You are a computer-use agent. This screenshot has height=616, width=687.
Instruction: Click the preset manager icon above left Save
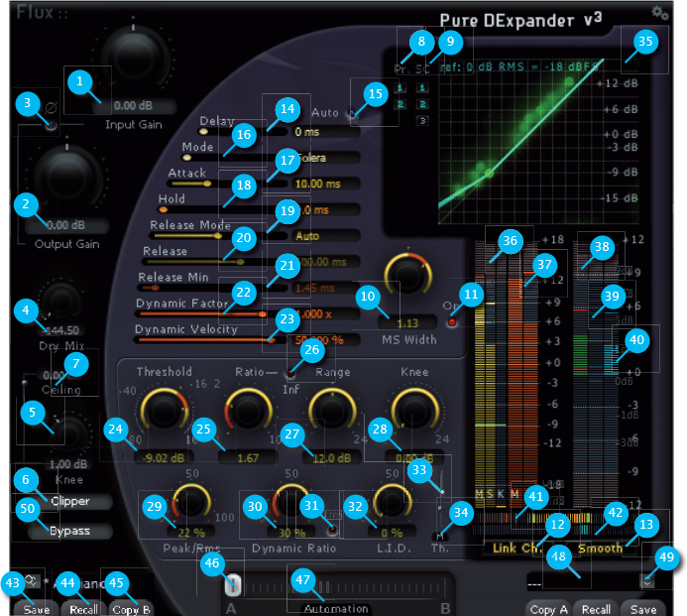[x=33, y=580]
